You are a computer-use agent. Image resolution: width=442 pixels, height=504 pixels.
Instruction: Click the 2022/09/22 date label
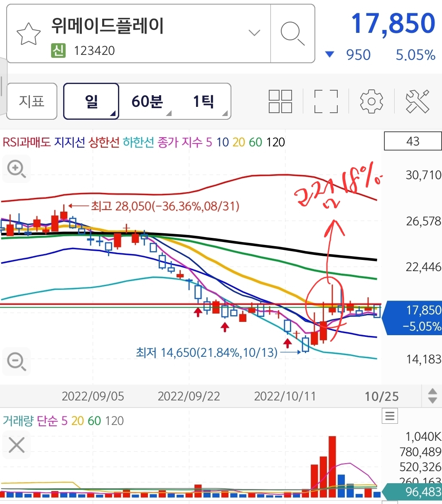(189, 396)
